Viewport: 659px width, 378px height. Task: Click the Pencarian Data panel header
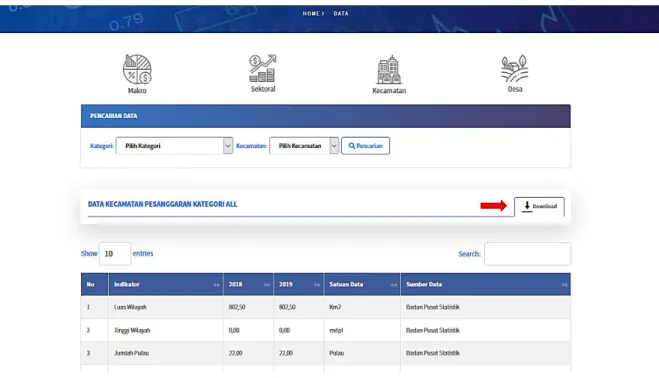point(326,116)
